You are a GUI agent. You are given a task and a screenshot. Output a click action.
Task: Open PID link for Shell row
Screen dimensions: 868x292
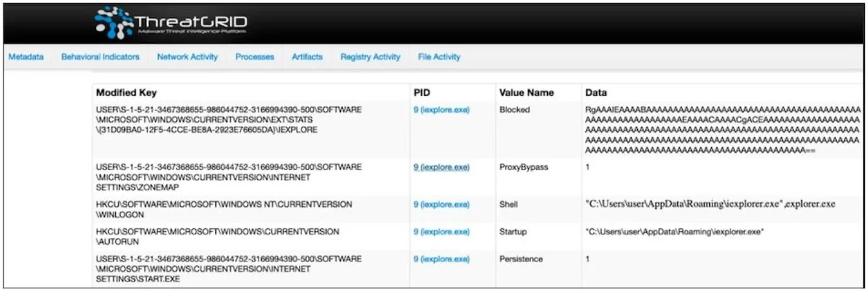(x=441, y=204)
